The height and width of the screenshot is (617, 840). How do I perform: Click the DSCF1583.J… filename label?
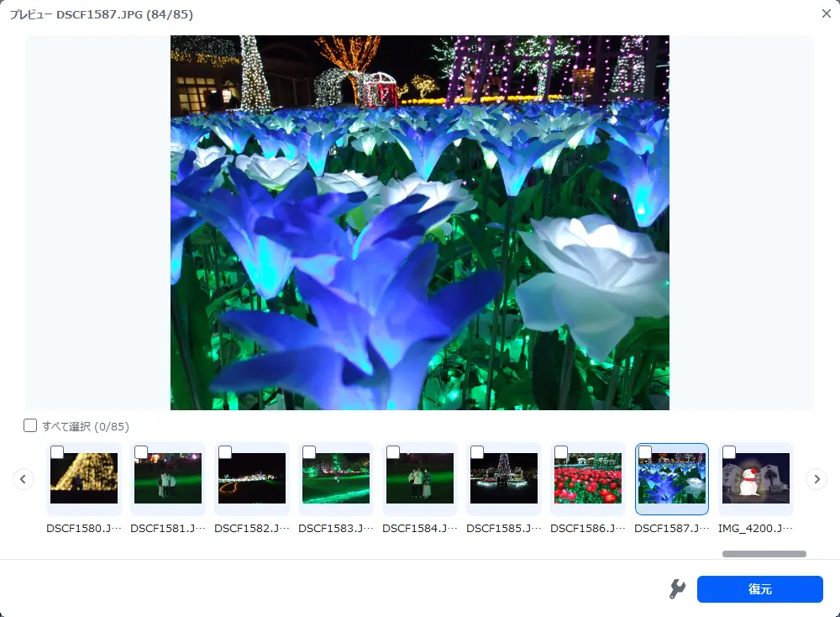[x=336, y=528]
